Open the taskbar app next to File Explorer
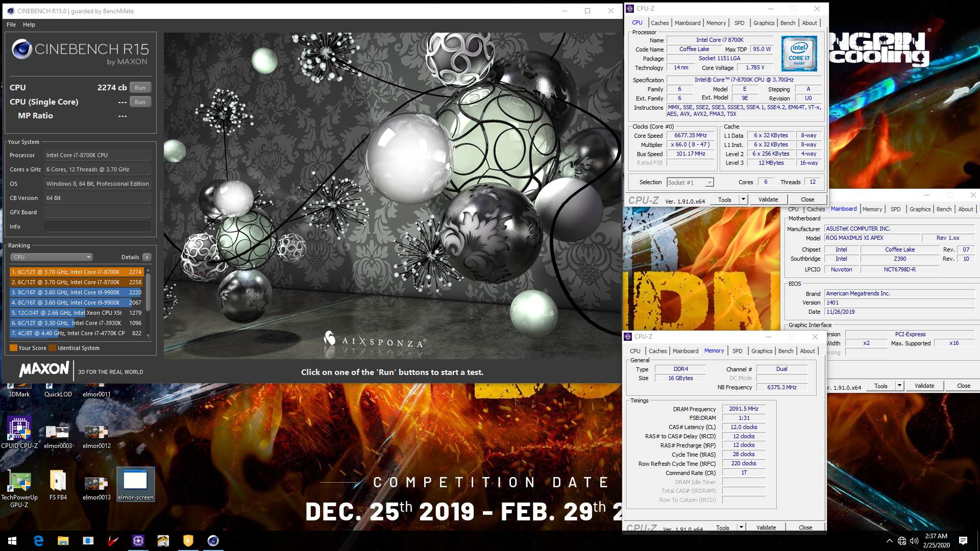The width and height of the screenshot is (980, 551). (88, 541)
